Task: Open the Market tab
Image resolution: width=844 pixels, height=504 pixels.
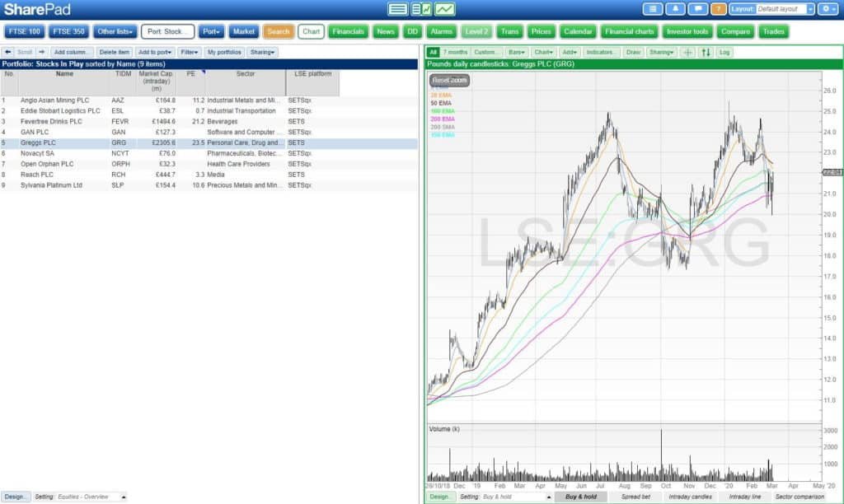Action: point(244,32)
